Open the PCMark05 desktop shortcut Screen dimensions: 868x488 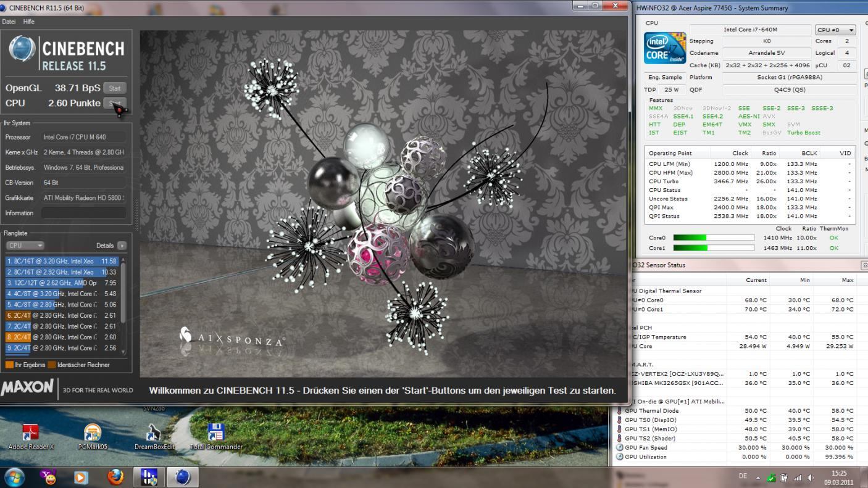(93, 436)
